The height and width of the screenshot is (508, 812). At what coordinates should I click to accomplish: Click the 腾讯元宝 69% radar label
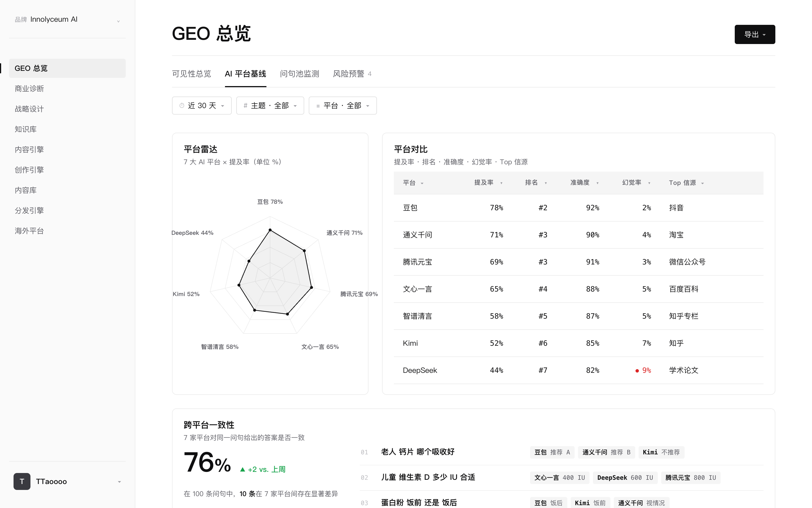(x=359, y=294)
